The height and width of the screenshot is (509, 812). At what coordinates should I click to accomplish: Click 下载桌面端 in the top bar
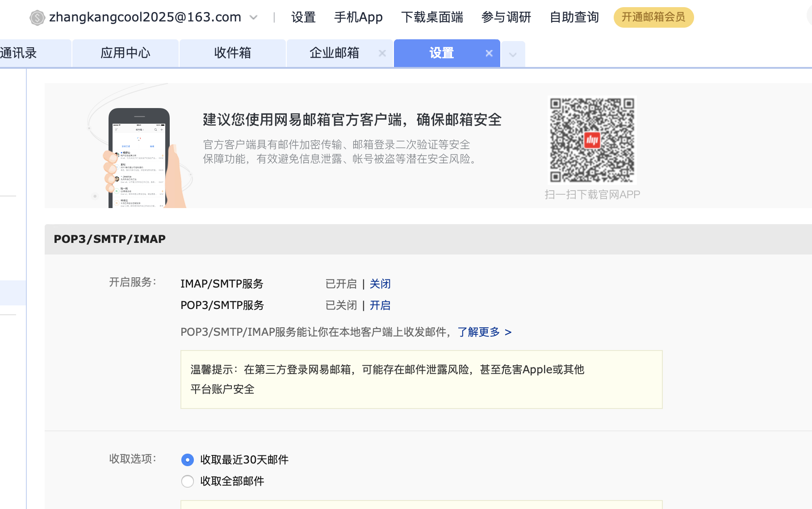[432, 17]
